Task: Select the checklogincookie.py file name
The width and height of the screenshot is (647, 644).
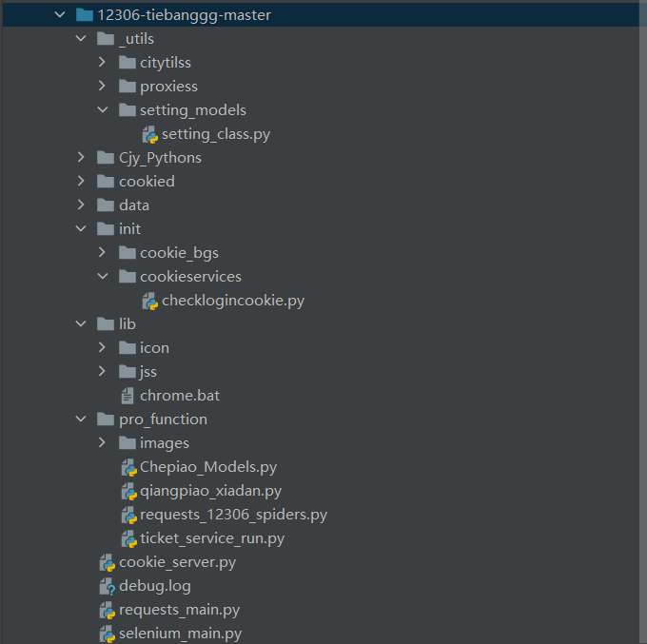Action: pos(233,301)
